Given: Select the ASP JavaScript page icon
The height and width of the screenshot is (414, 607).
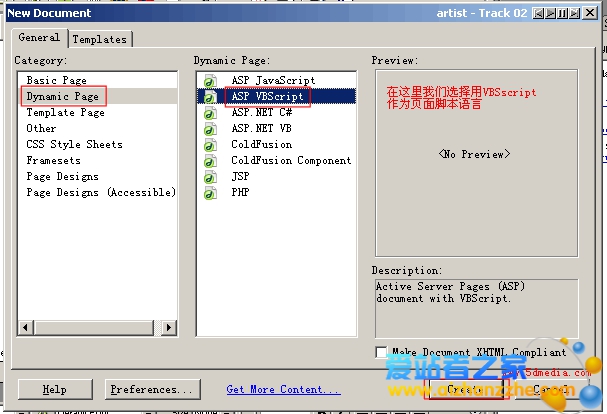Looking at the screenshot, I should tap(210, 80).
